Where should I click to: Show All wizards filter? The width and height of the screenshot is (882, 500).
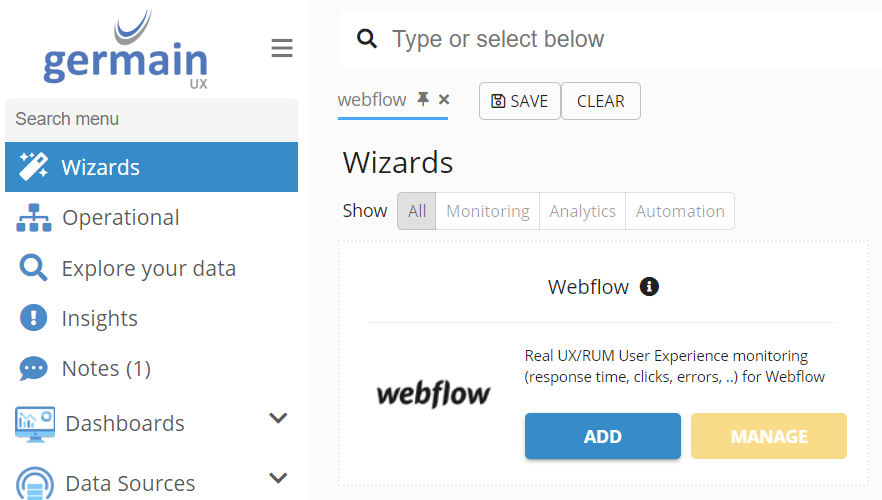[x=417, y=211]
